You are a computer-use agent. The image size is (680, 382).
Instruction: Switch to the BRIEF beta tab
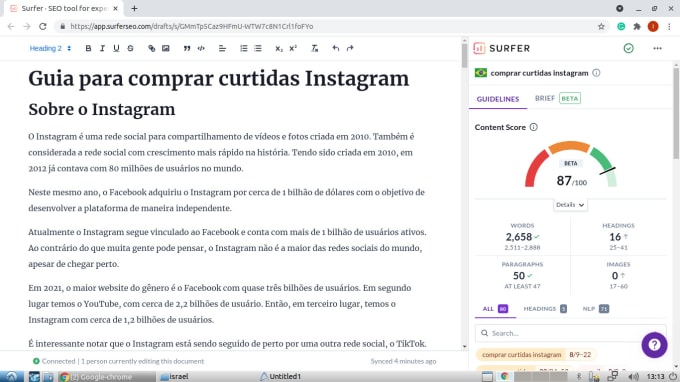[x=558, y=98]
